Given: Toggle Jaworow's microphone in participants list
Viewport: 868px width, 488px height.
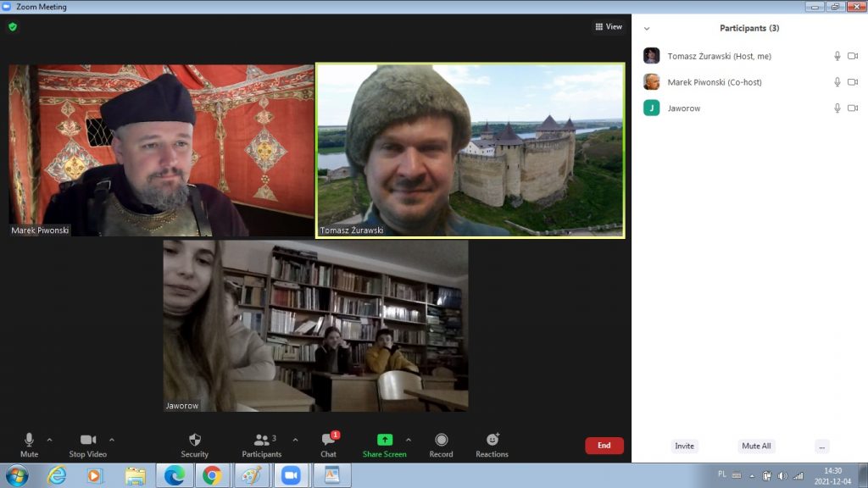Looking at the screenshot, I should 837,108.
